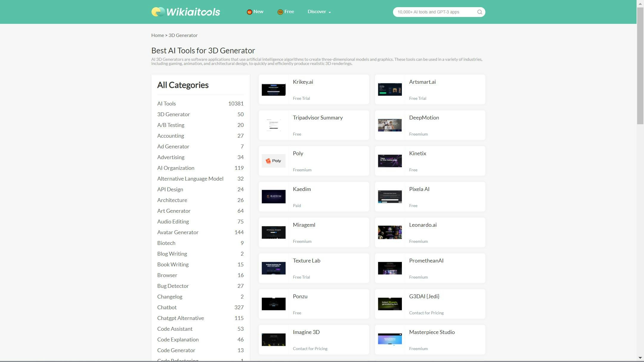644x362 pixels.
Task: Click the New badge icon in header
Action: point(249,12)
